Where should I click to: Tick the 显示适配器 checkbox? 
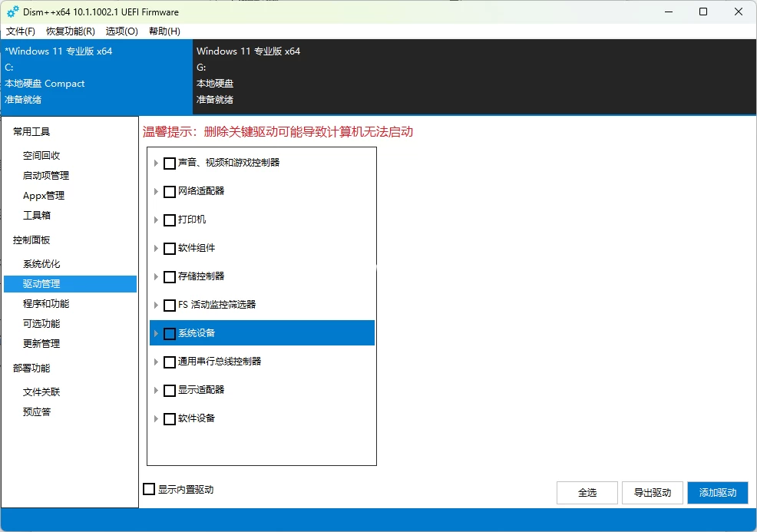(x=170, y=391)
